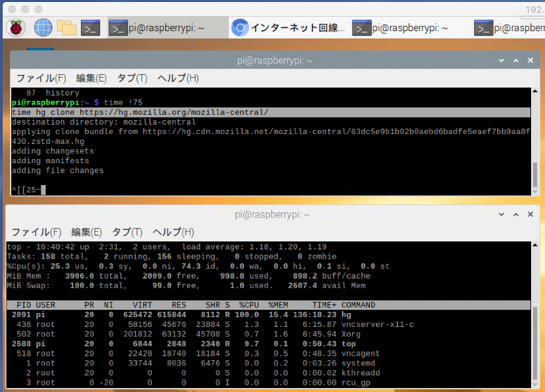Viewport: 545px width, 392px height.
Task: Launch the web browser globe icon
Action: (43, 27)
